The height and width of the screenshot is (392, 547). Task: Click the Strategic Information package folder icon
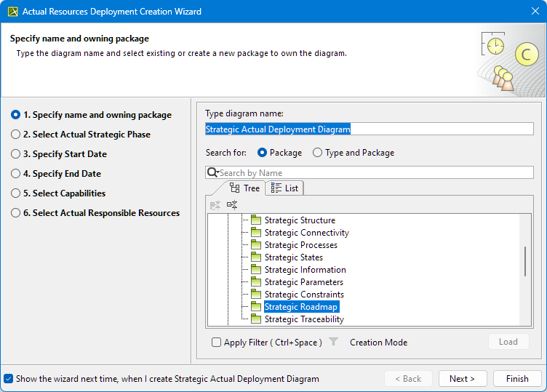(x=255, y=270)
